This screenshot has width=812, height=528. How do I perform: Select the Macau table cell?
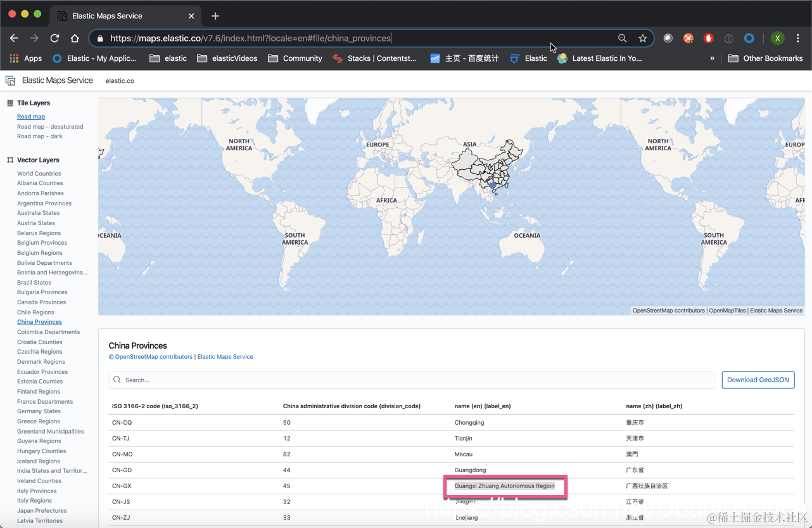click(x=464, y=454)
